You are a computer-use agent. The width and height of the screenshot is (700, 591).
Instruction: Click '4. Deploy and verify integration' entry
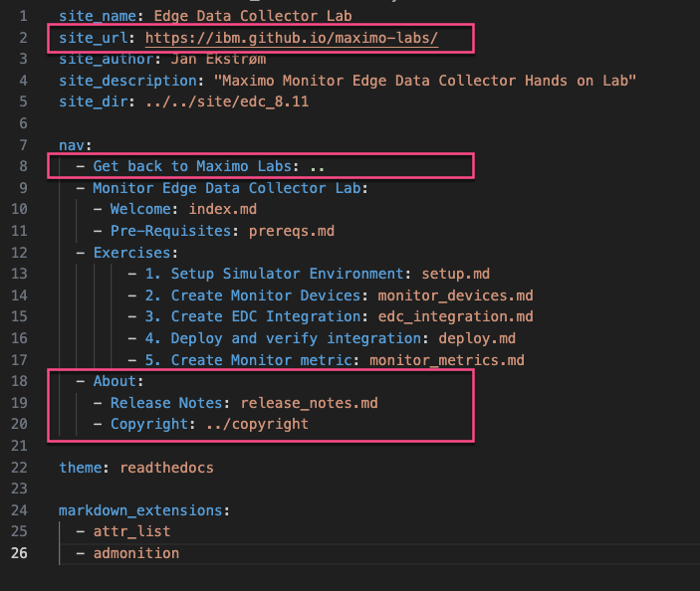click(x=283, y=338)
